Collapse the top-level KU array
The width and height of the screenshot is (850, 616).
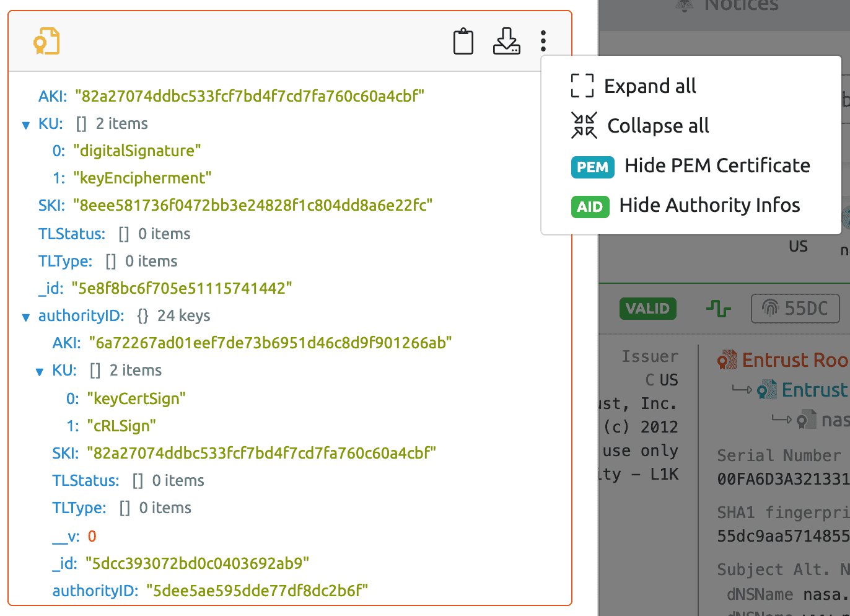point(26,125)
